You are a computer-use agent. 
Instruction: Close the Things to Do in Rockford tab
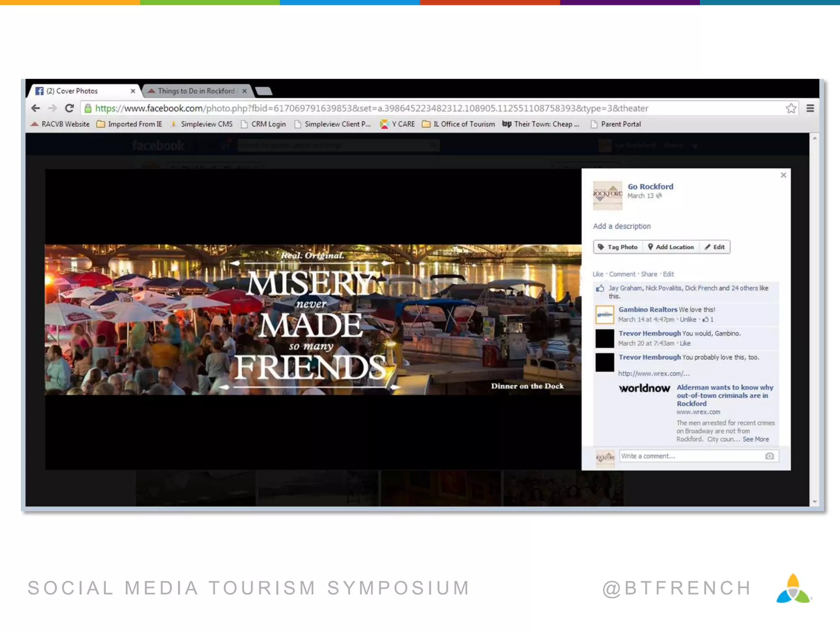(x=244, y=91)
